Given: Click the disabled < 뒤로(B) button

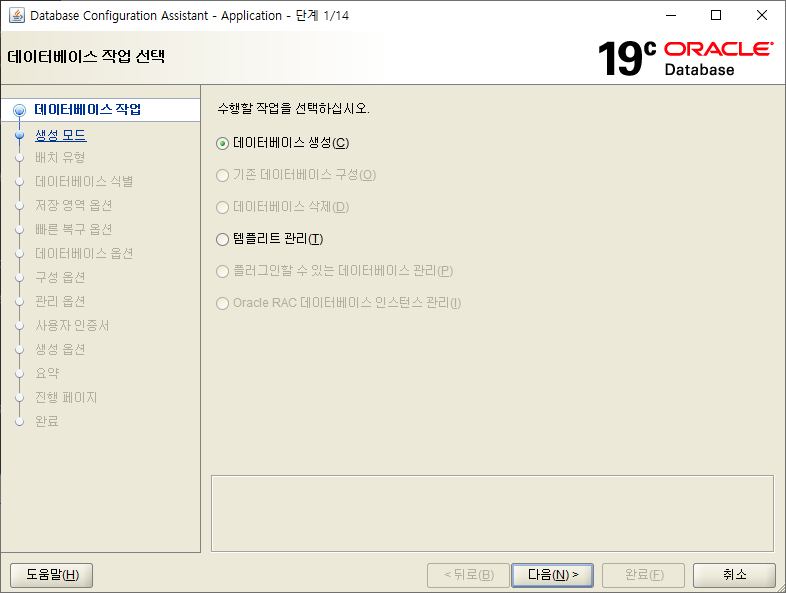Looking at the screenshot, I should tap(468, 575).
